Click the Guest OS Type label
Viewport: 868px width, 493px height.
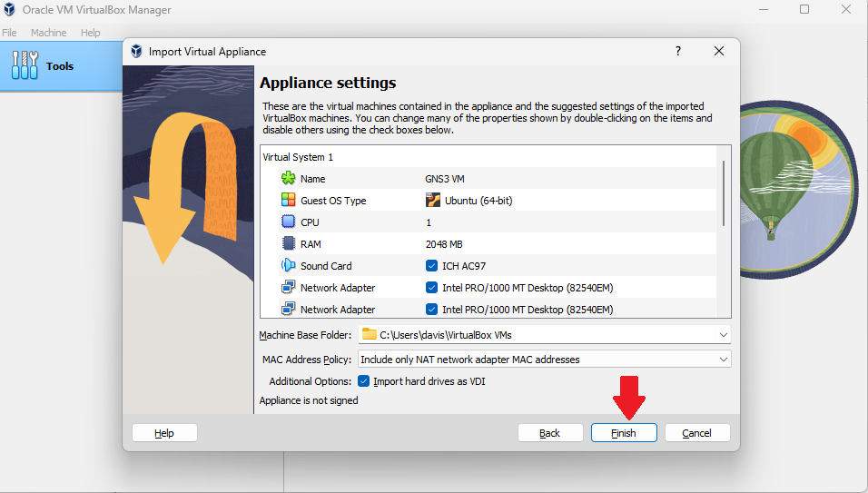pyautogui.click(x=333, y=201)
